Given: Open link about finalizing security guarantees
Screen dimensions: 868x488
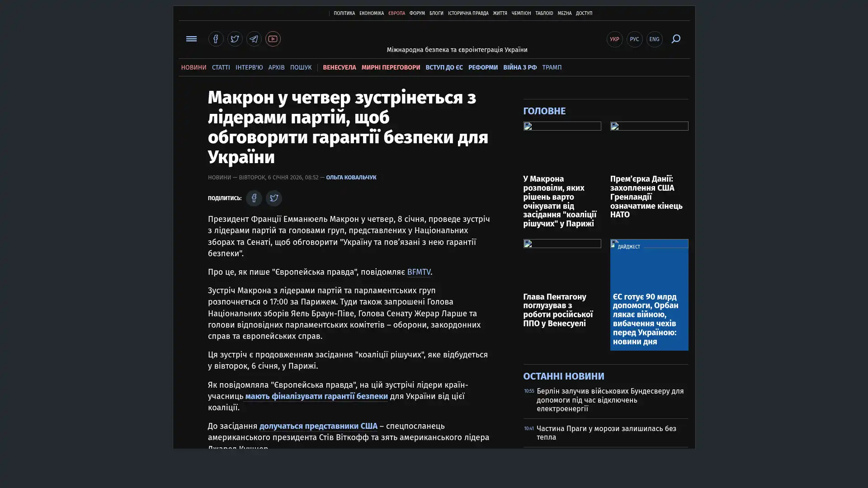Looking at the screenshot, I should point(316,396).
